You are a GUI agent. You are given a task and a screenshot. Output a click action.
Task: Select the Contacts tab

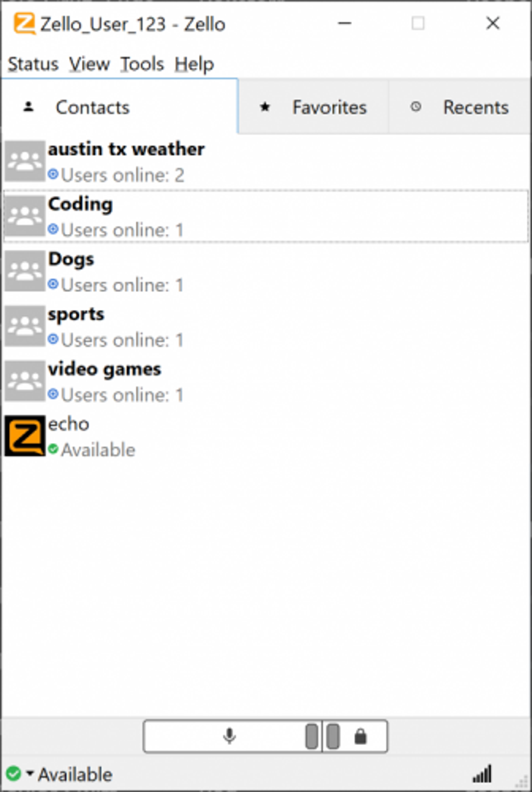(119, 106)
